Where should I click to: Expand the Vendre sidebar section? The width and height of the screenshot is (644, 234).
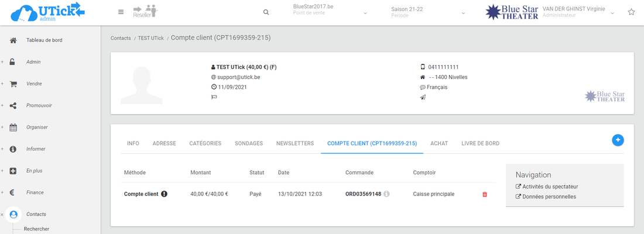point(33,84)
